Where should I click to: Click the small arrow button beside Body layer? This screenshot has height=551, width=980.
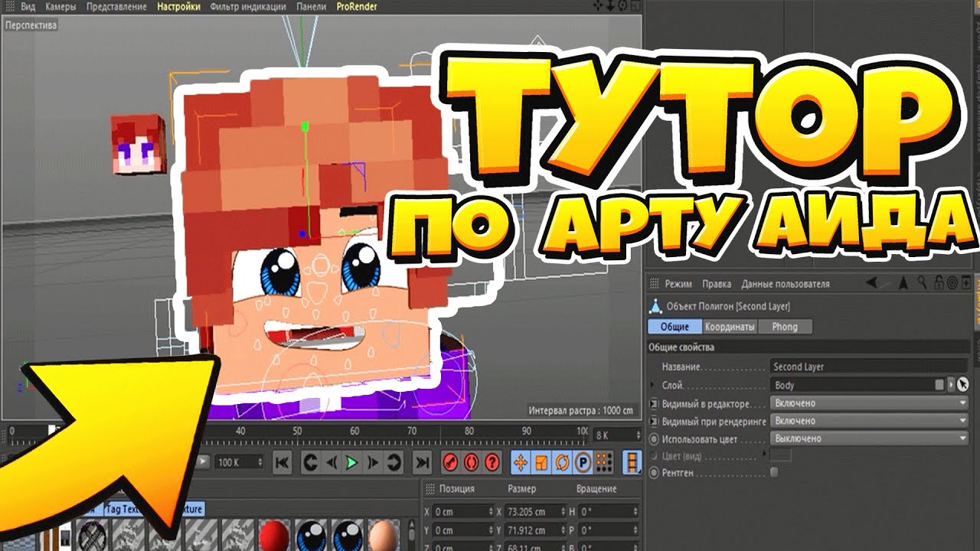(952, 385)
